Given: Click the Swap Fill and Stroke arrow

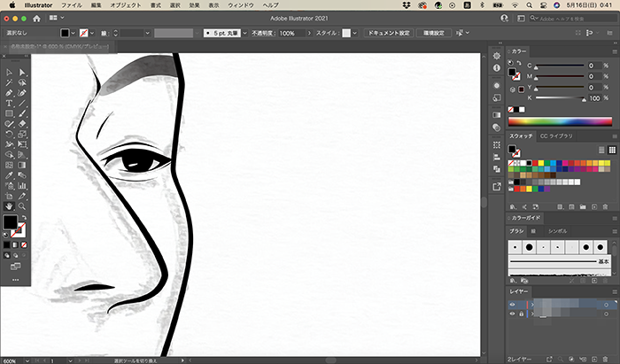Looking at the screenshot, I should point(24,218).
